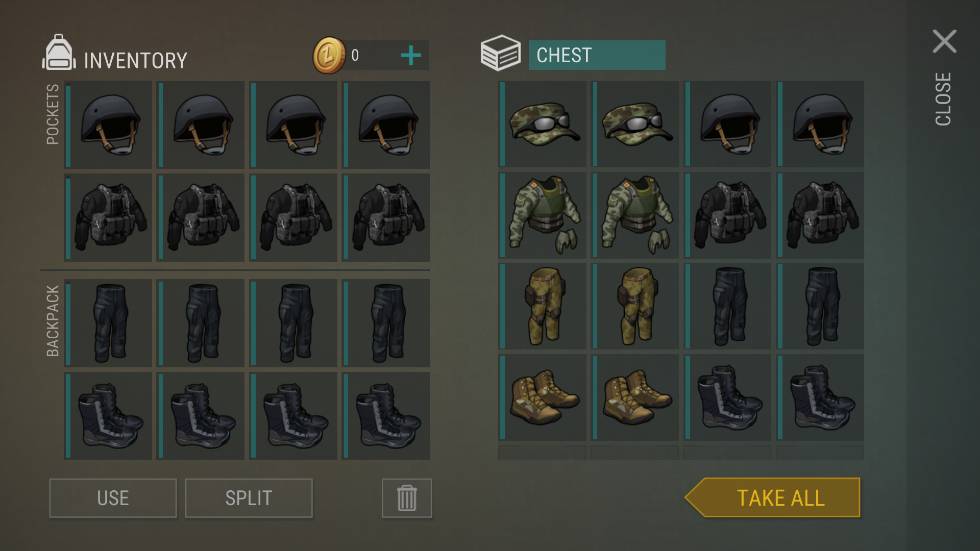The width and height of the screenshot is (980, 551).
Task: Edit the CHEST name field
Action: (x=597, y=55)
